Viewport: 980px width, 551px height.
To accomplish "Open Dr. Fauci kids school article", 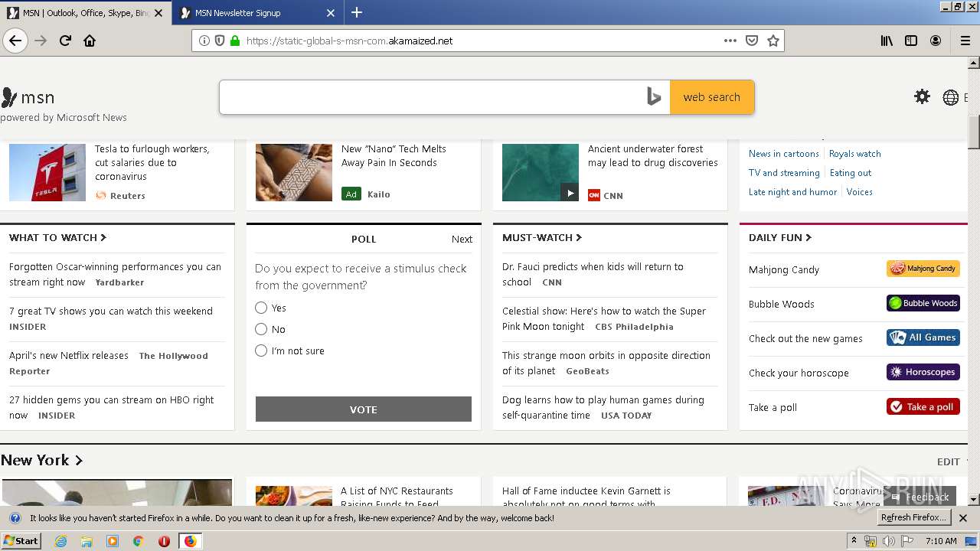I will (x=593, y=274).
